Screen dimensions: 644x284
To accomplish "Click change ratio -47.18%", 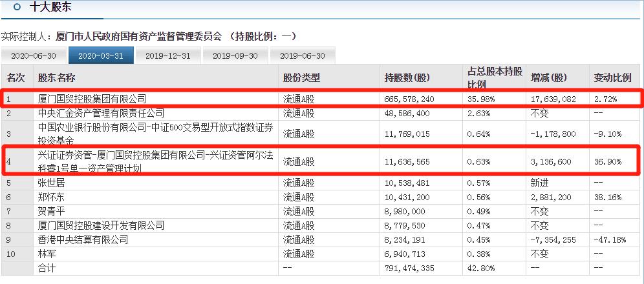I will click(x=610, y=240).
